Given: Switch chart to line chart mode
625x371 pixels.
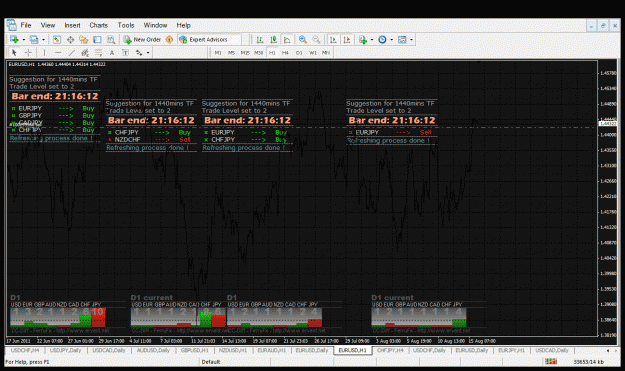Looking at the screenshot, I should point(287,39).
